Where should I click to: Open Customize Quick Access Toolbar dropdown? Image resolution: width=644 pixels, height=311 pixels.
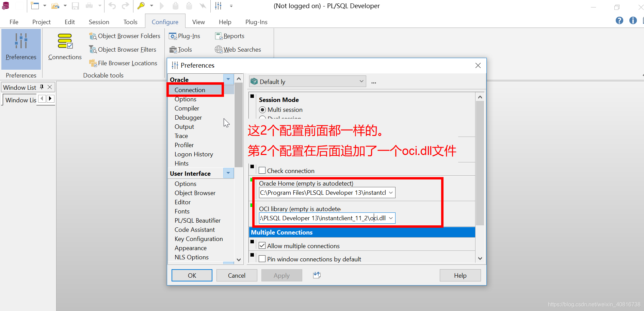coord(231,6)
